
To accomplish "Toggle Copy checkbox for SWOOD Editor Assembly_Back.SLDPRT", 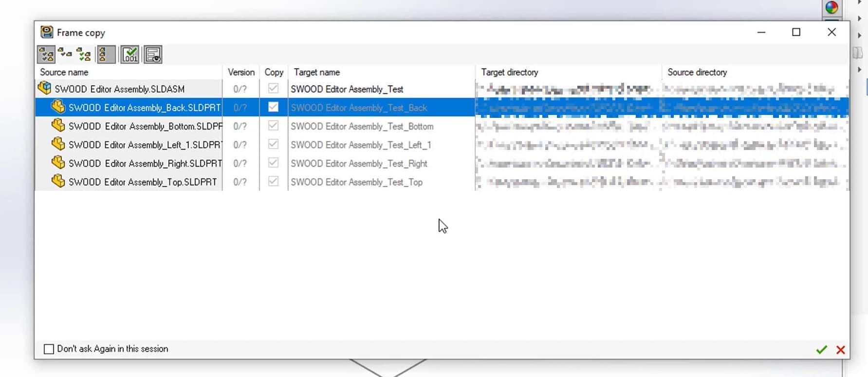I will [273, 107].
